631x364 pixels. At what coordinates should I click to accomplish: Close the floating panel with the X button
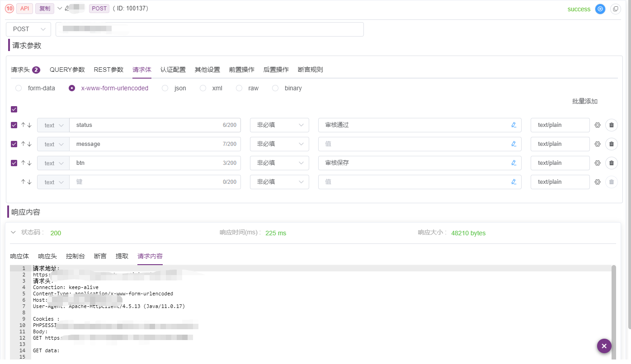coord(604,346)
